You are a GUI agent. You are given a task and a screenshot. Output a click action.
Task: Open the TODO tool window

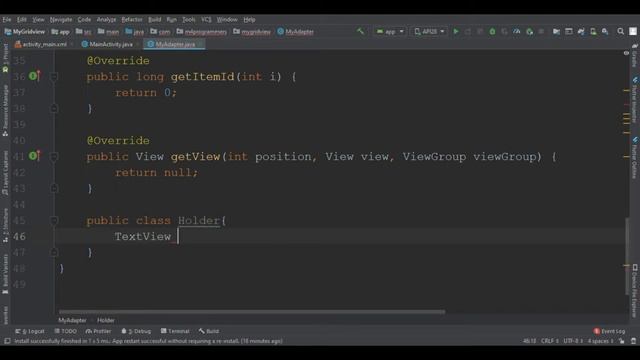point(65,331)
